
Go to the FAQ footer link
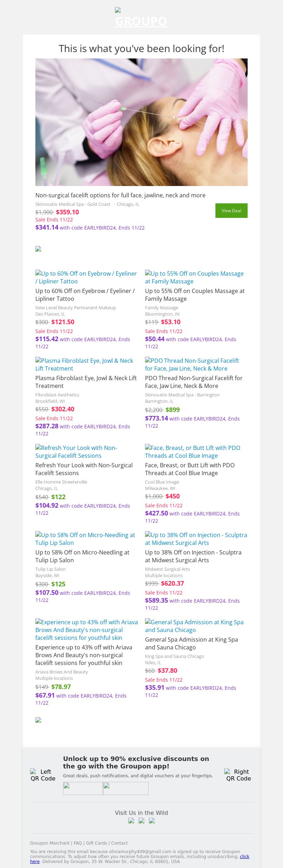click(x=77, y=843)
